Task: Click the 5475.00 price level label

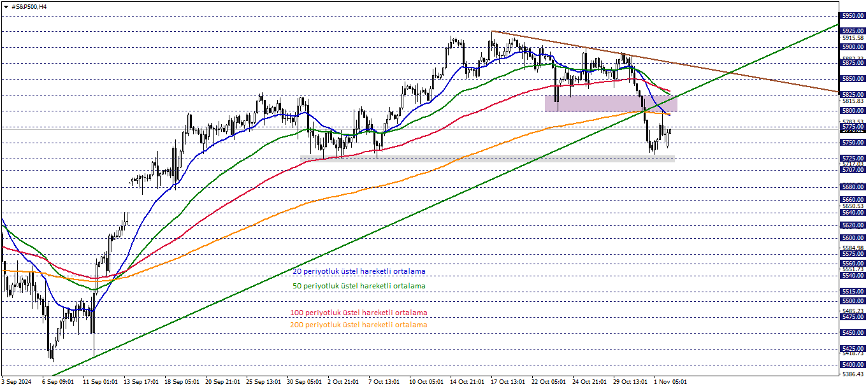Action: coord(853,317)
